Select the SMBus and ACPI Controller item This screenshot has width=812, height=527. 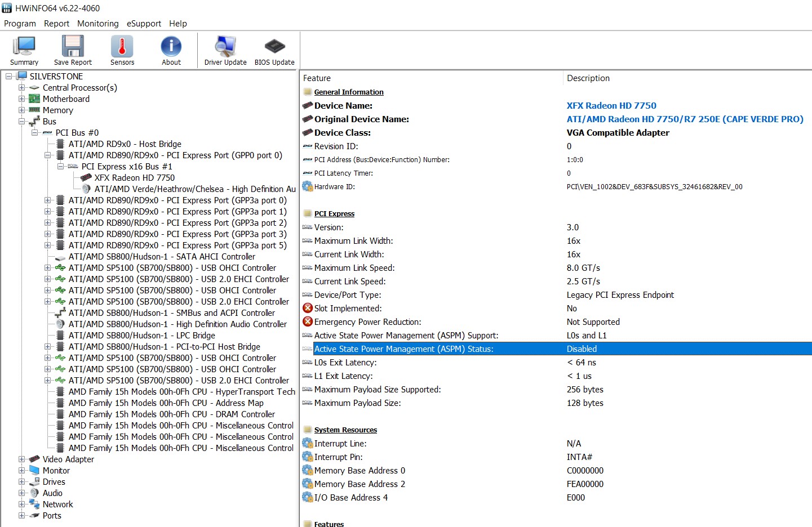[172, 312]
